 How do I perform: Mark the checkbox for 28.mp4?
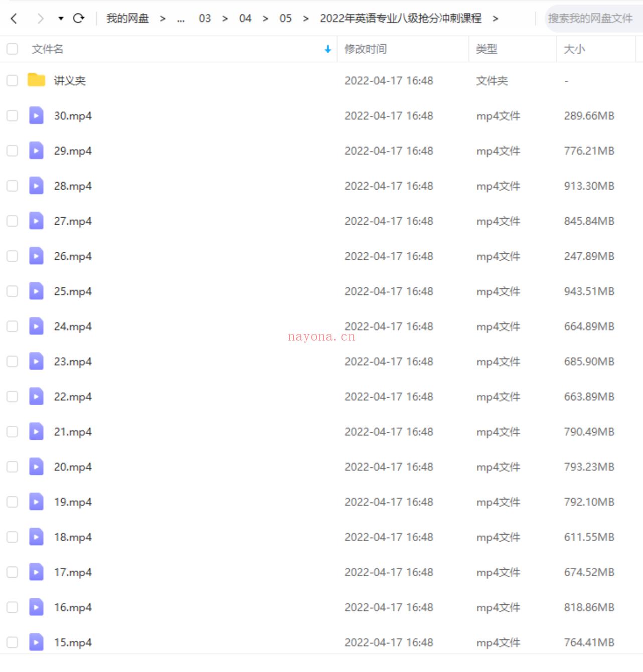13,186
